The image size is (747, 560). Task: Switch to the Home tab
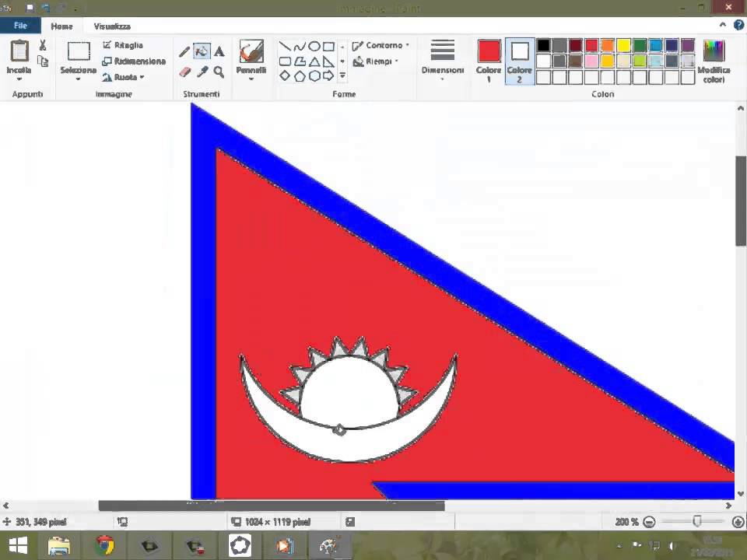click(x=61, y=26)
